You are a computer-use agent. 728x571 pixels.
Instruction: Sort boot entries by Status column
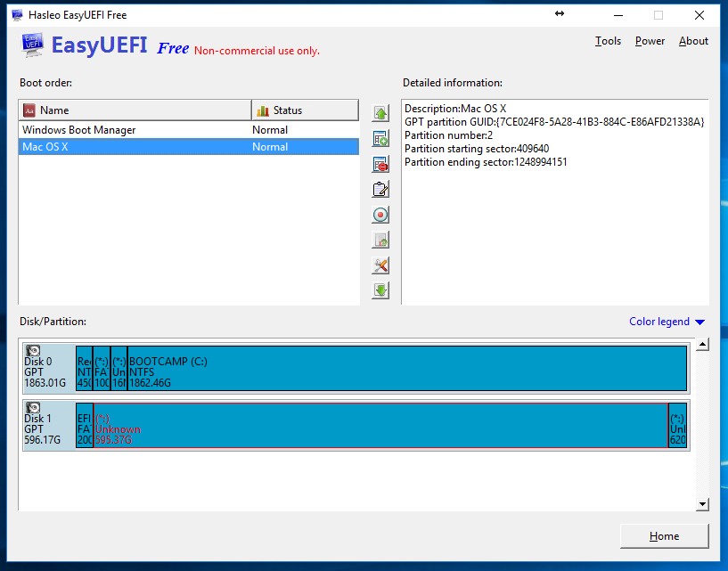(x=305, y=110)
